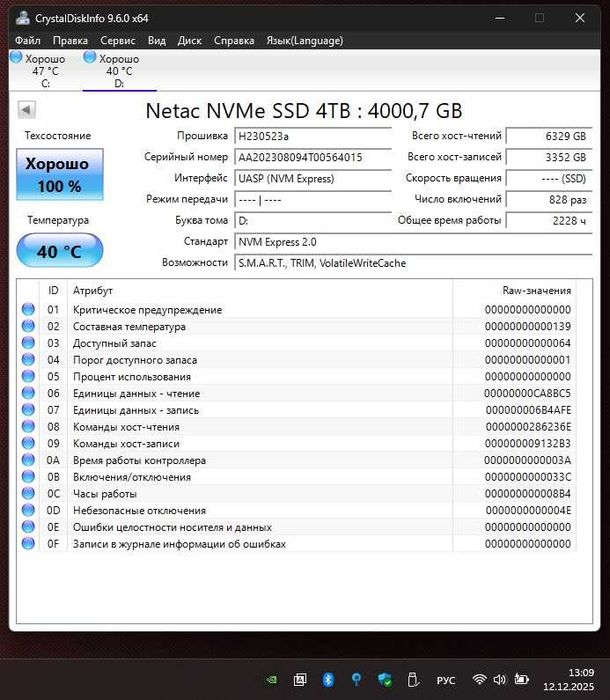Image resolution: width=610 pixels, height=700 pixels.
Task: Click the status icon for attribute 0E
Action: [28, 527]
